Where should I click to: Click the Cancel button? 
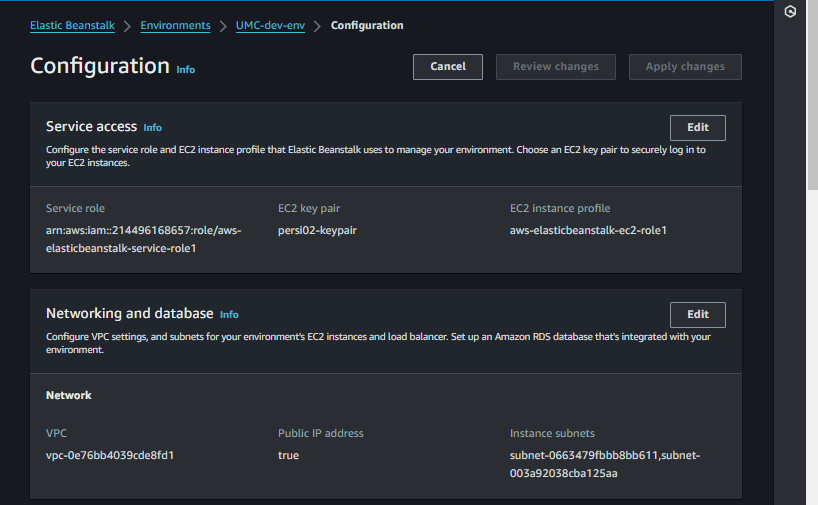(x=448, y=67)
